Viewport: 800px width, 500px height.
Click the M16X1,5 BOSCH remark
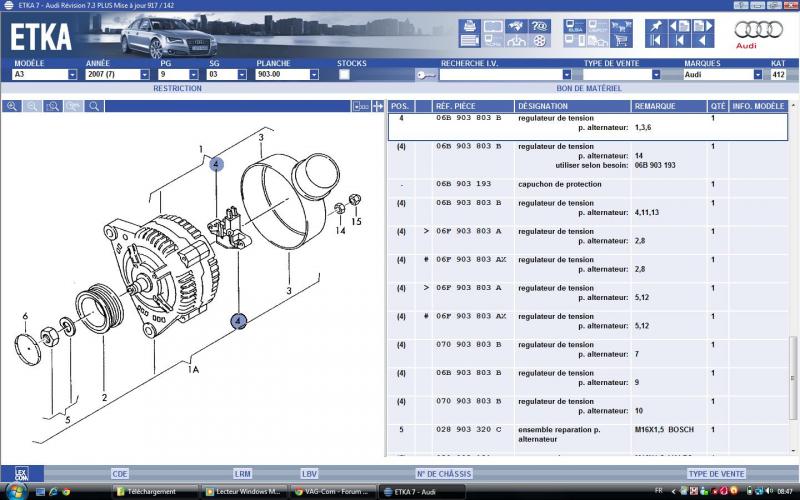664,430
